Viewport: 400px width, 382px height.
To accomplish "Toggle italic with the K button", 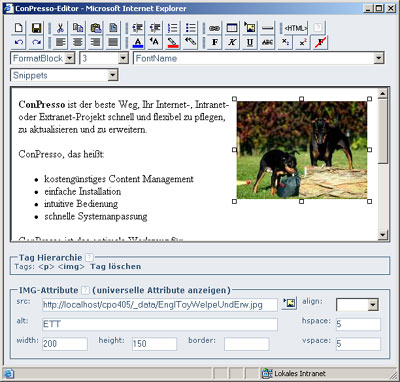I will pyautogui.click(x=232, y=42).
